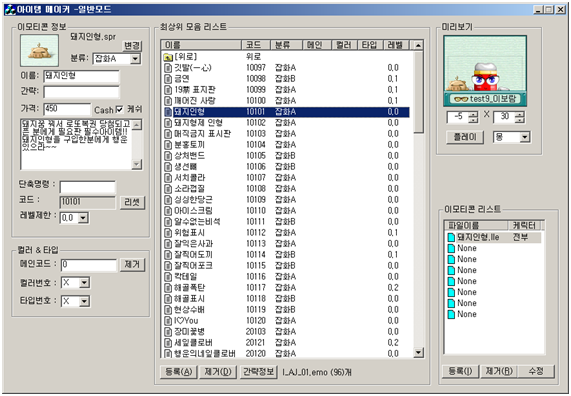The height and width of the screenshot is (396, 571).
Task: Click the folder icon next to [위로]
Action: click(168, 57)
